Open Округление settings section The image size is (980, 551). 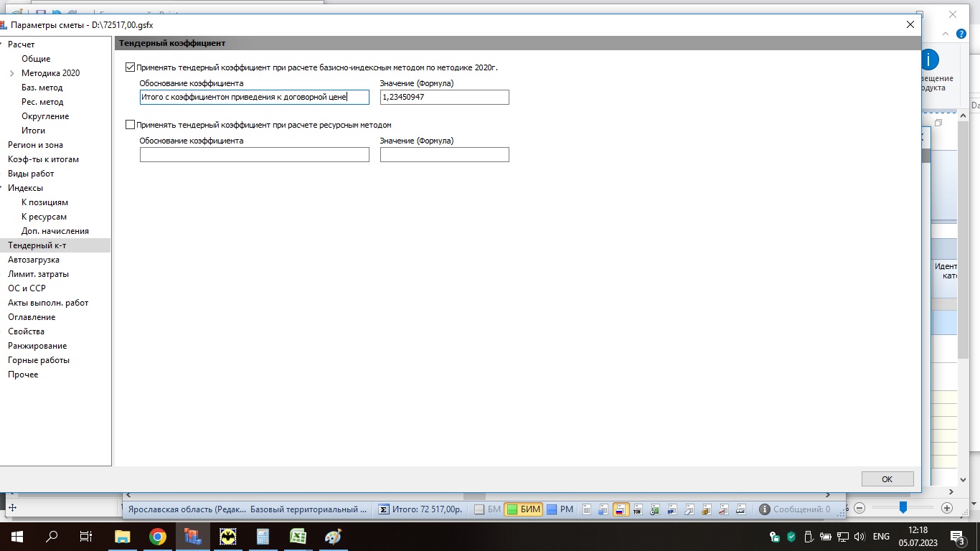coord(45,116)
